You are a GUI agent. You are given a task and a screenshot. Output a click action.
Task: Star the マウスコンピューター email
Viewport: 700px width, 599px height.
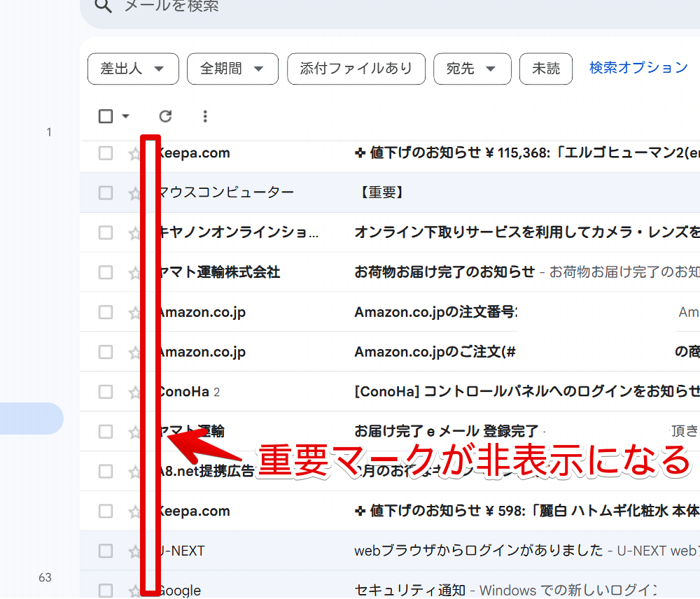tap(134, 194)
